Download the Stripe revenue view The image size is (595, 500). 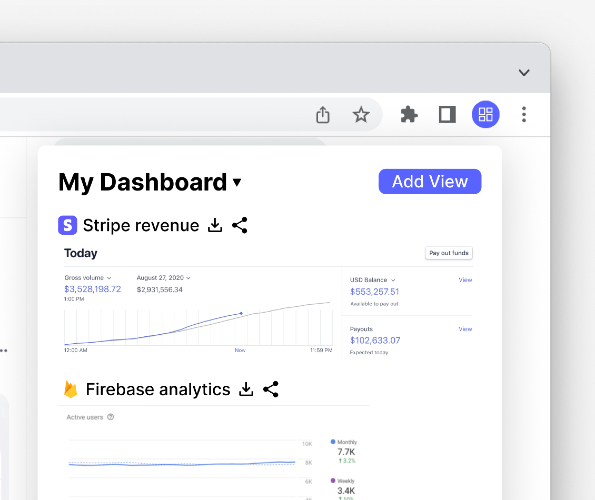pos(215,225)
